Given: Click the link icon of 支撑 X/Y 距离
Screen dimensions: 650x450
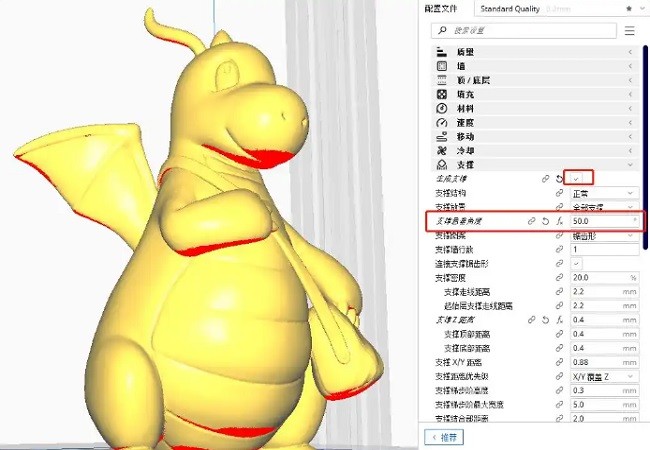Looking at the screenshot, I should [x=559, y=362].
